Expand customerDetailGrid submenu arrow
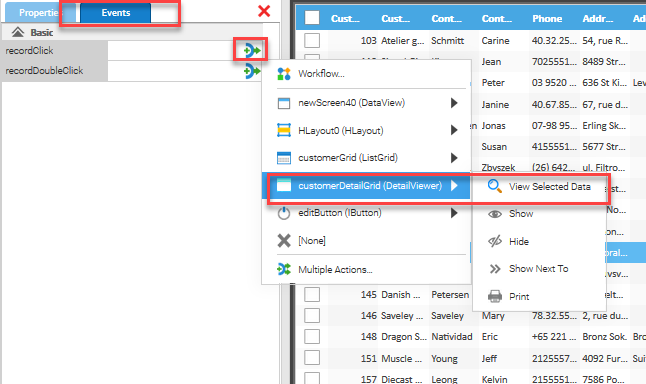The image size is (646, 384). pos(454,186)
